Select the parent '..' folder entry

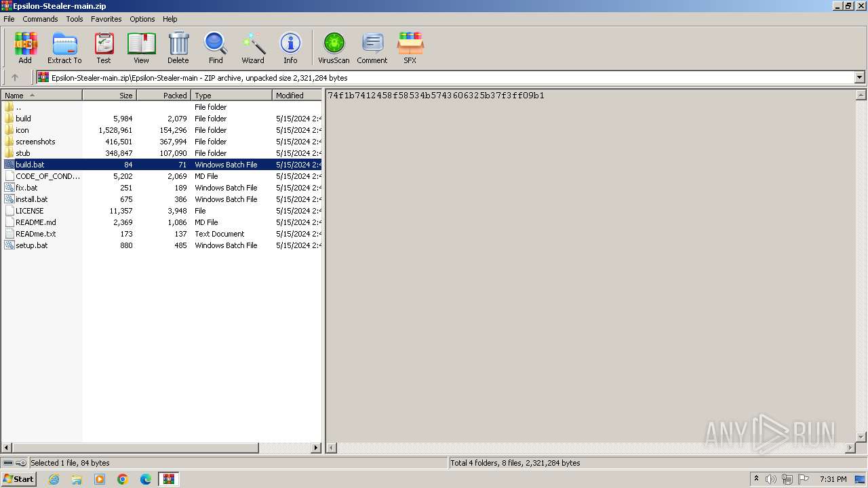161,107
